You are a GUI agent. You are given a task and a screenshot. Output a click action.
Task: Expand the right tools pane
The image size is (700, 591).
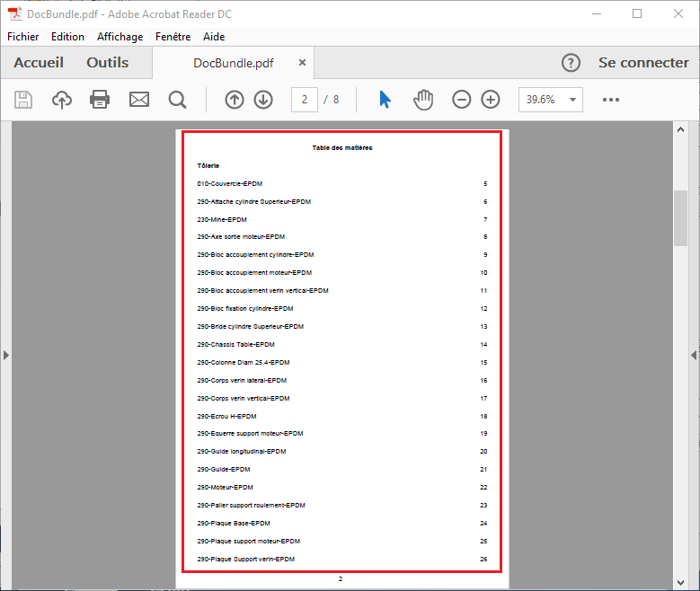[694, 356]
